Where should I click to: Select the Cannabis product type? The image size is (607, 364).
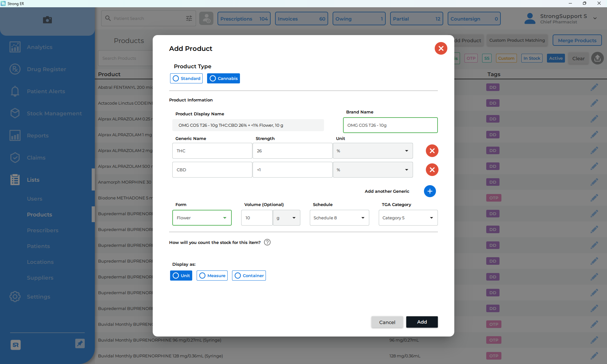click(x=223, y=78)
